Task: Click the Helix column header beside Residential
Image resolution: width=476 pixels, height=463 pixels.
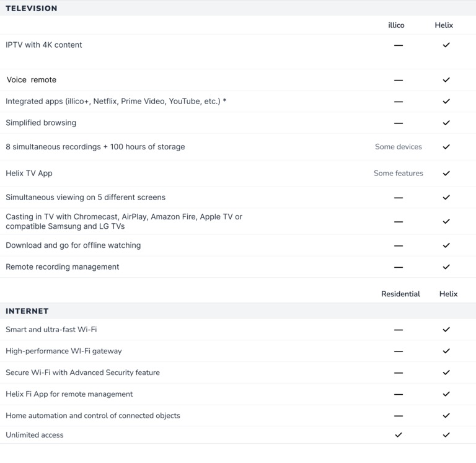Action: (x=448, y=294)
